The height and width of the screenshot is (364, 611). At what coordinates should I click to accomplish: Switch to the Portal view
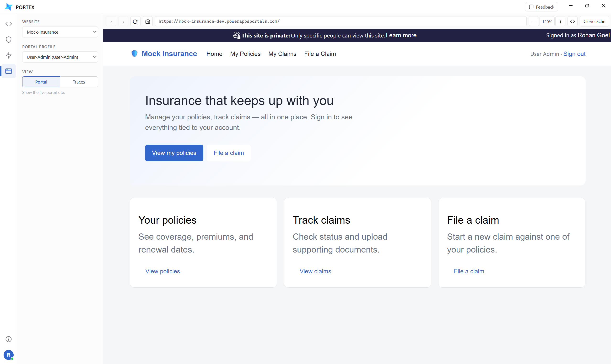click(41, 82)
